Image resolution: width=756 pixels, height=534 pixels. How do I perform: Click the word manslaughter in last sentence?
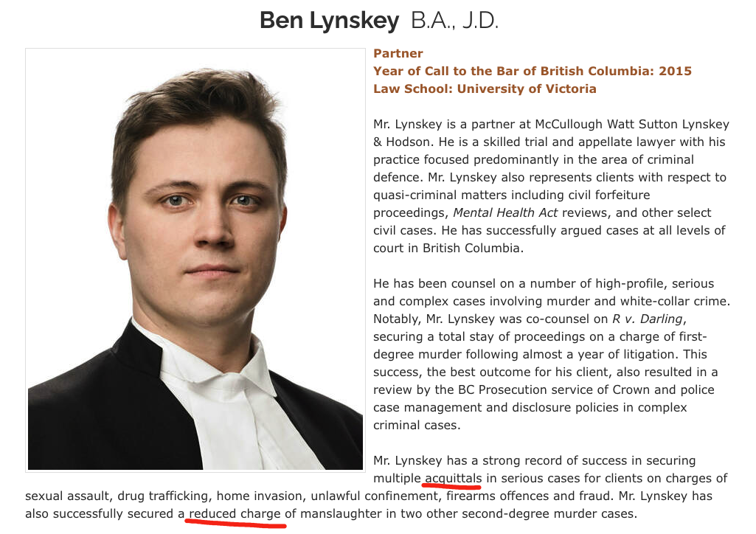(341, 514)
